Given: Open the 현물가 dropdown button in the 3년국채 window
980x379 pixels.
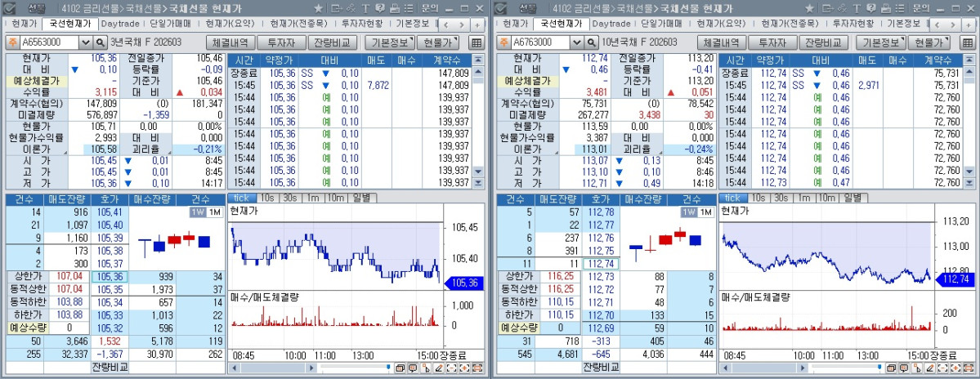Looking at the screenshot, I should (437, 42).
